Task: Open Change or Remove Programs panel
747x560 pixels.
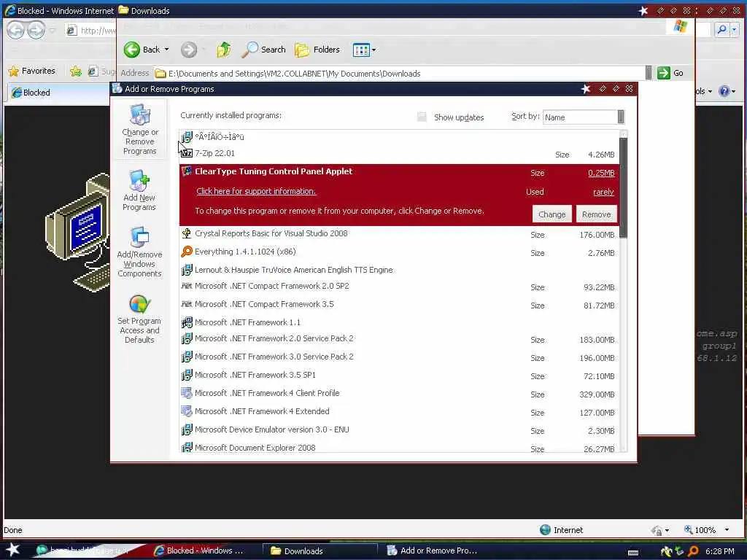Action: click(139, 130)
